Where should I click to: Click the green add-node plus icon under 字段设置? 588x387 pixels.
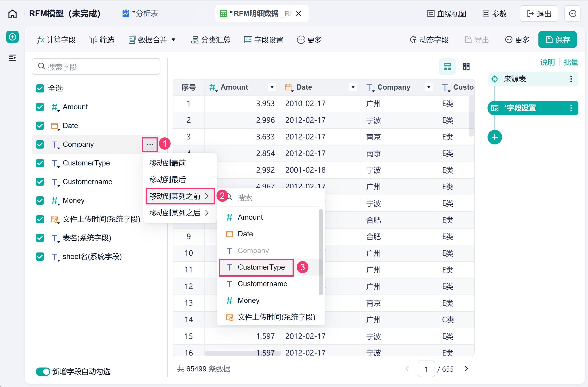495,137
